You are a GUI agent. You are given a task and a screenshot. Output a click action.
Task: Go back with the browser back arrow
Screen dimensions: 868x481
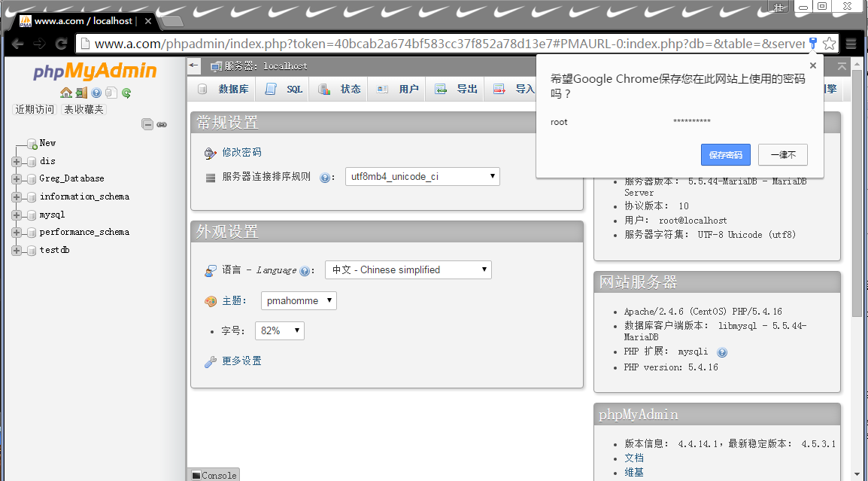point(18,43)
